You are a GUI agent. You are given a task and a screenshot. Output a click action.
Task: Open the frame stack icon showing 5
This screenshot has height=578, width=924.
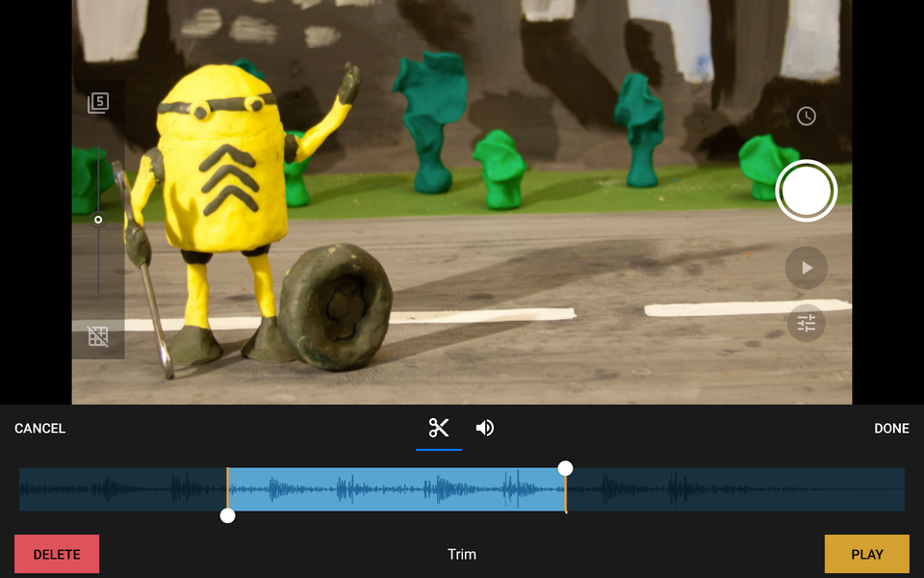pos(98,103)
